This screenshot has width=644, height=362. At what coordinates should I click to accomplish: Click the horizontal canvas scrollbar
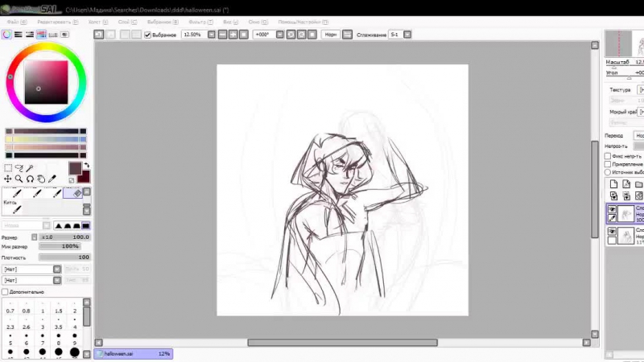pos(342,343)
